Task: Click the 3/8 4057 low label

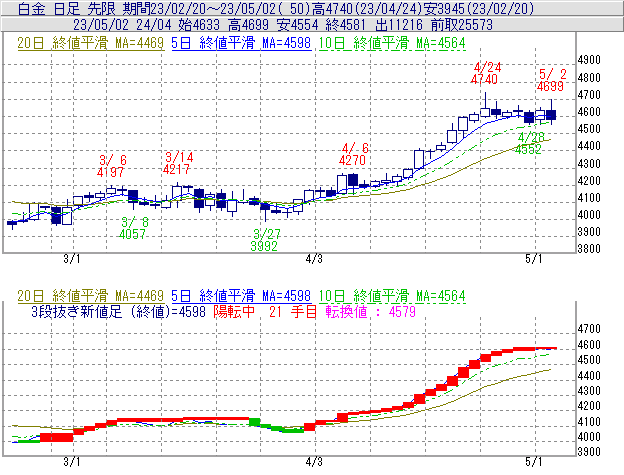Action: (133, 228)
